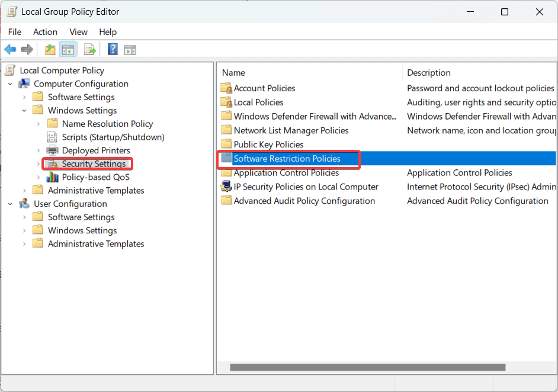The height and width of the screenshot is (392, 558).
Task: Select Windows Defender Firewall with Advanced Security label
Action: point(315,116)
